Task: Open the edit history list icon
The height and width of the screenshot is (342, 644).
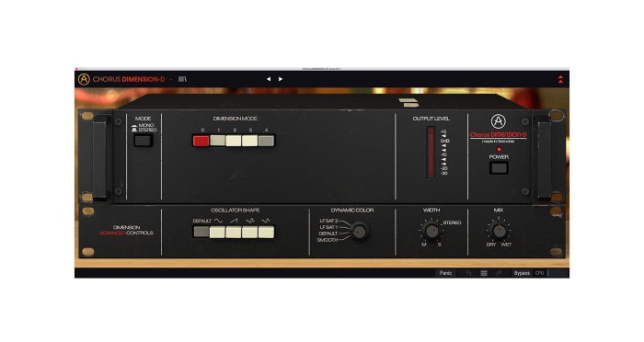Action: 484,273
